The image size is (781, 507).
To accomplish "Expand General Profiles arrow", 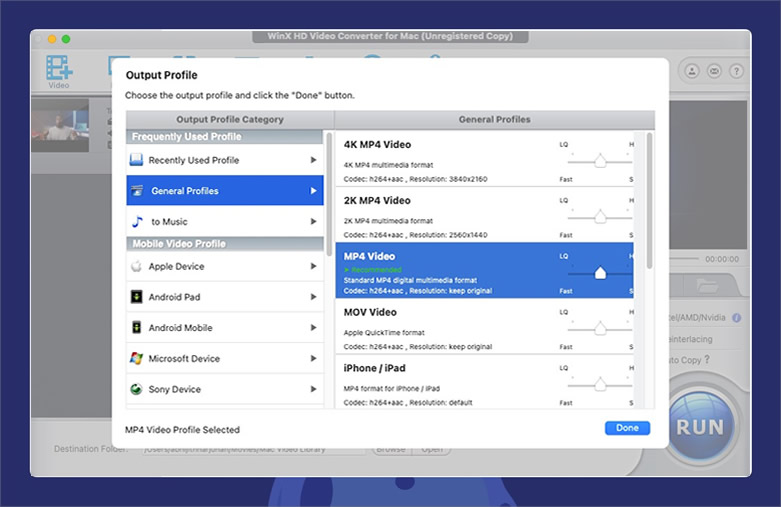I will (x=313, y=190).
